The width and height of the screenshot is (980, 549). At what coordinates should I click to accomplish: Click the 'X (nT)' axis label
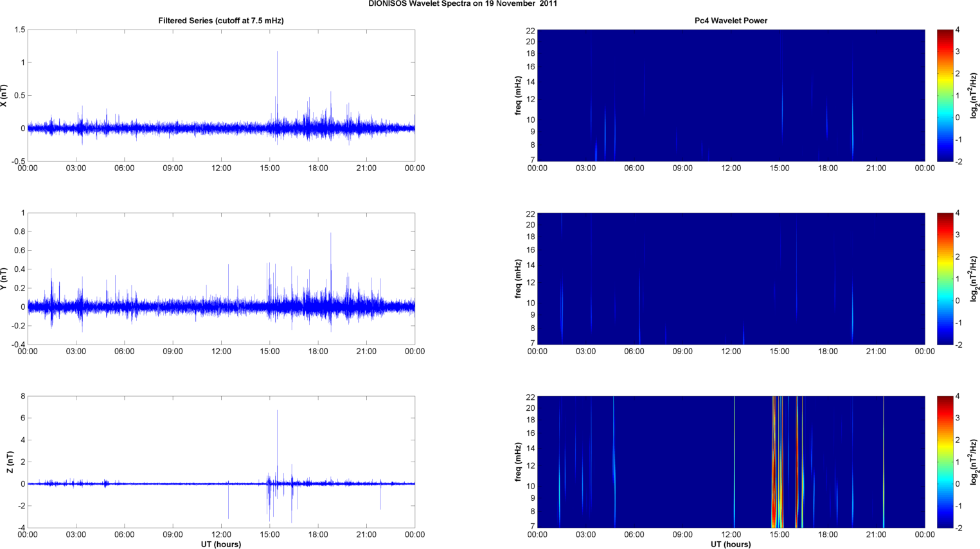coord(4,96)
